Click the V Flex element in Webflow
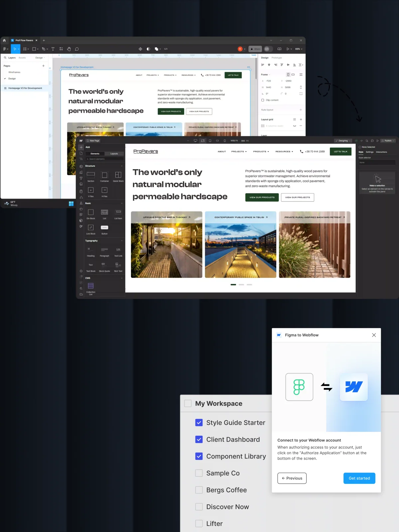 (x=91, y=192)
